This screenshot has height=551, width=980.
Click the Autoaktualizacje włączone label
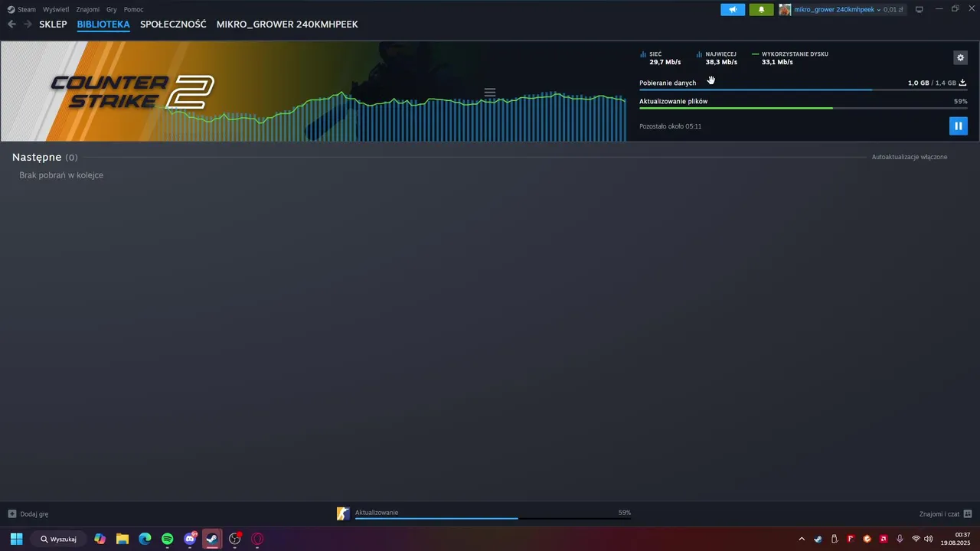pos(910,157)
